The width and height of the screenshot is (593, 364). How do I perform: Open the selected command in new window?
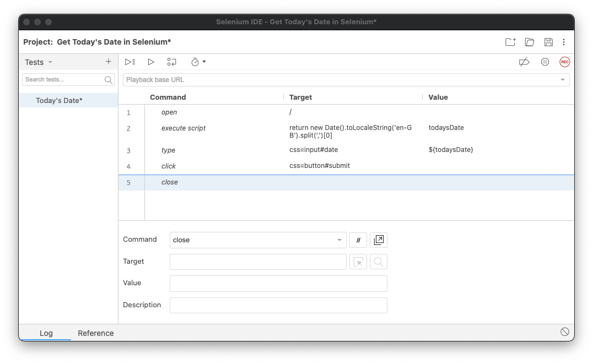[x=379, y=240]
